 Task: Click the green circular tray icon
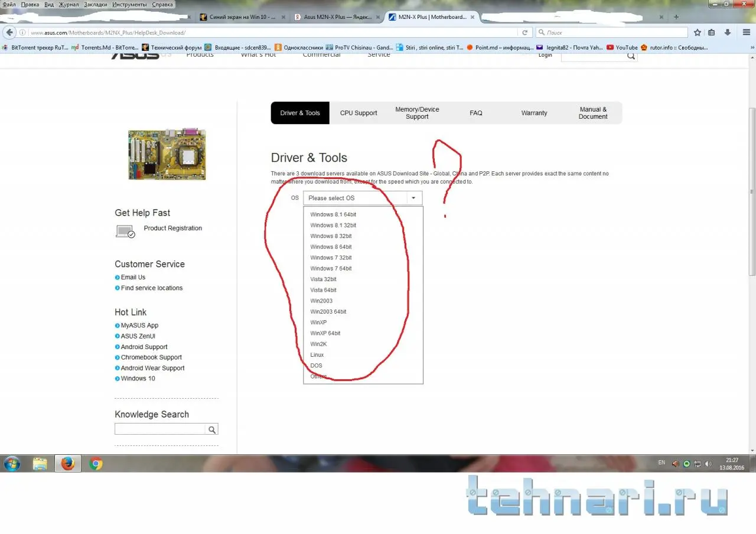pyautogui.click(x=686, y=464)
